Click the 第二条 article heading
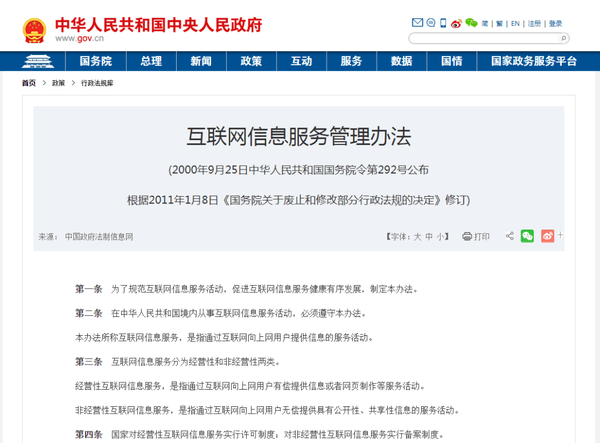Image resolution: width=600 pixels, height=443 pixels. [88, 313]
